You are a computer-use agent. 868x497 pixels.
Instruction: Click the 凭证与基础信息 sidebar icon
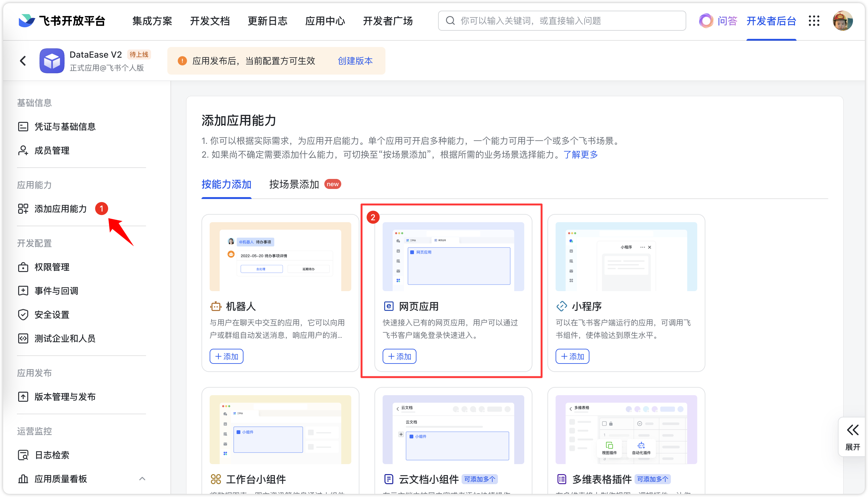coord(23,127)
